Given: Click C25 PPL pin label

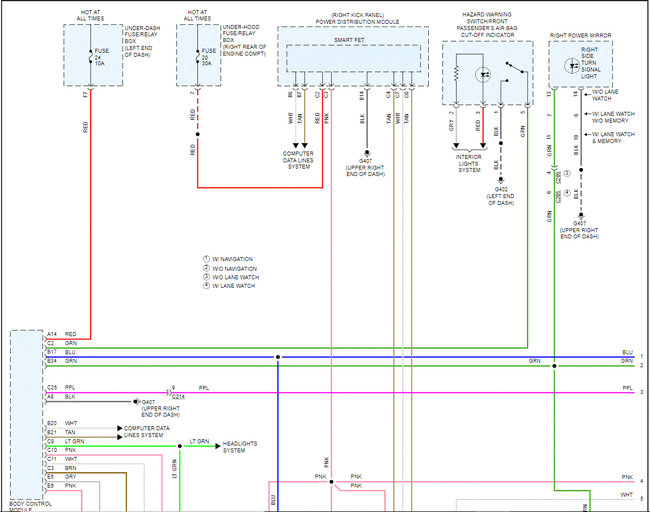Looking at the screenshot, I should pyautogui.click(x=61, y=388).
